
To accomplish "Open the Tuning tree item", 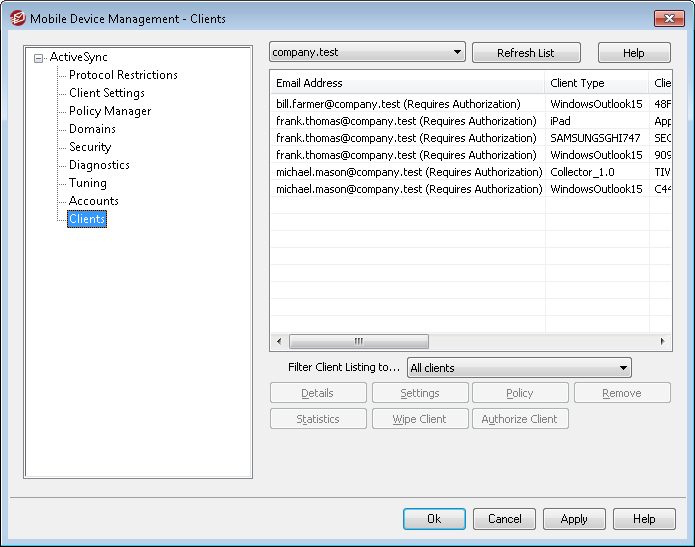I will 88,183.
